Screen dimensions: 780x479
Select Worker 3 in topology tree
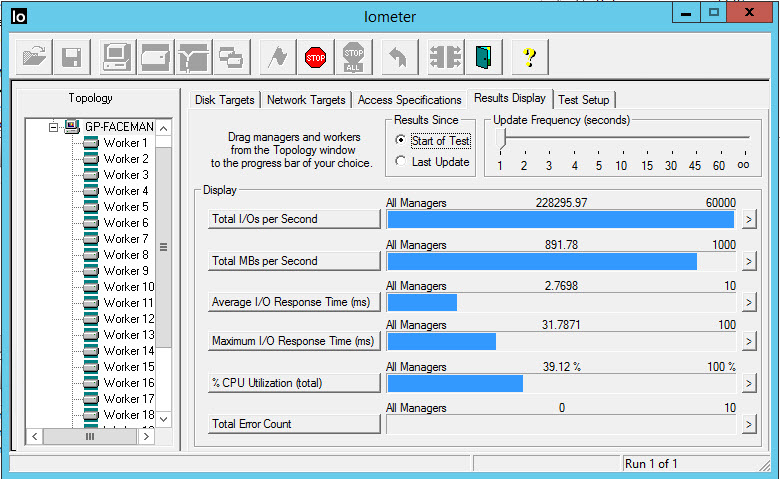126,175
